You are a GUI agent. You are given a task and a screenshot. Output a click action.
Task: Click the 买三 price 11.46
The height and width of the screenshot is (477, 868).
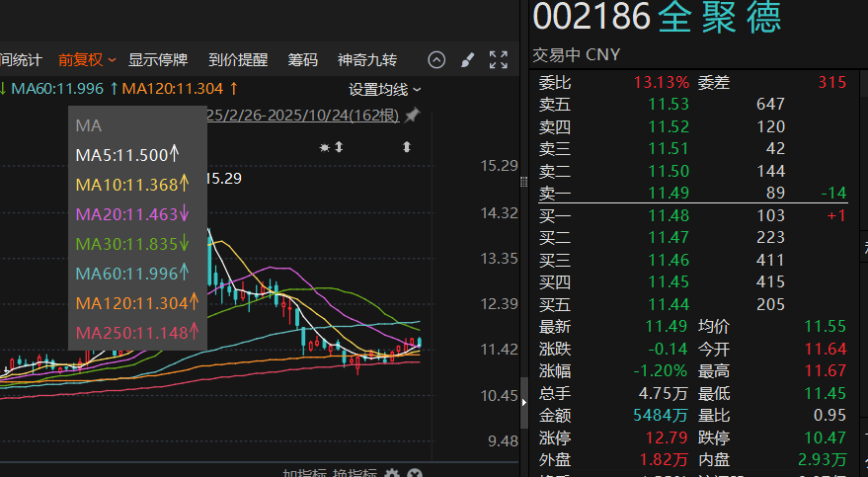(x=669, y=260)
